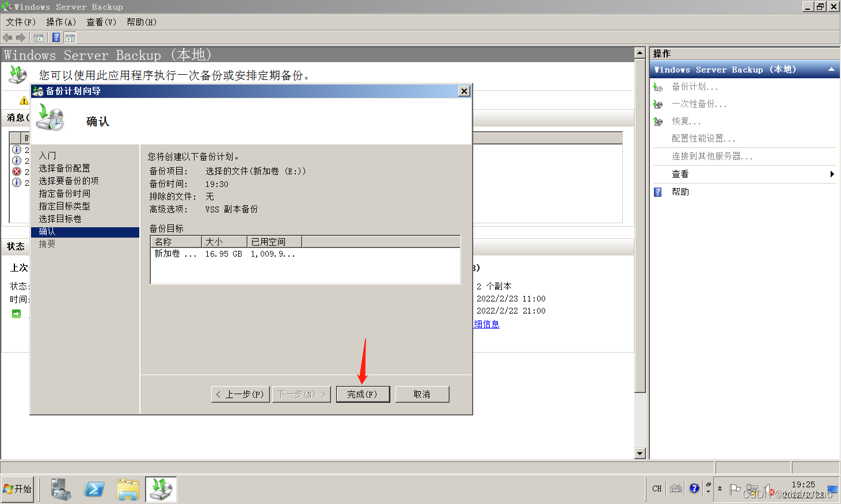The height and width of the screenshot is (504, 841).
Task: Click the green arrow icon in the status section
Action: pyautogui.click(x=16, y=314)
